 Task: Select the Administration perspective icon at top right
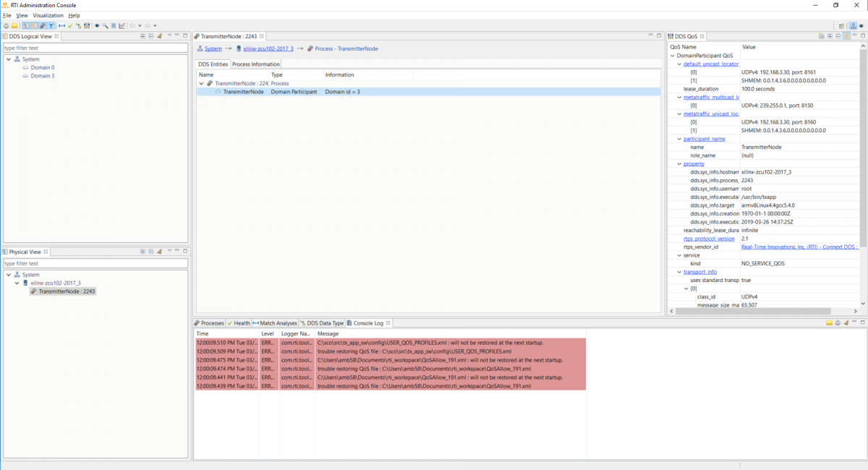click(853, 26)
